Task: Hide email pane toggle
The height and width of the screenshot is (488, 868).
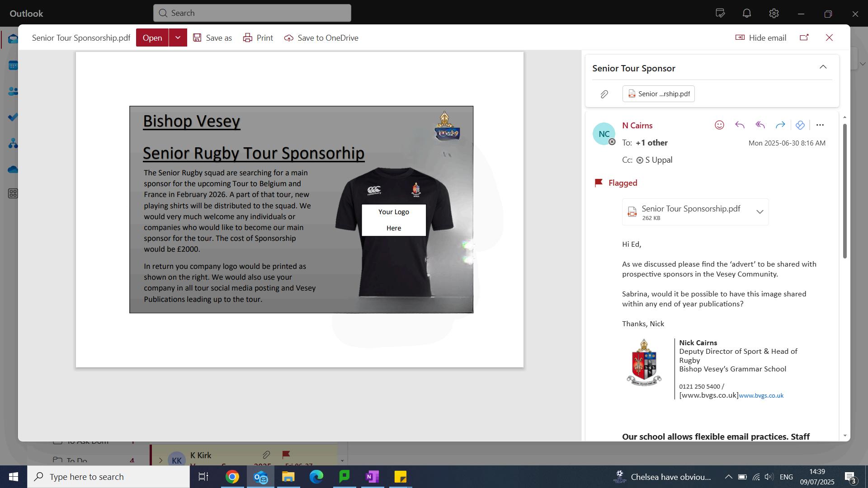Action: click(761, 38)
